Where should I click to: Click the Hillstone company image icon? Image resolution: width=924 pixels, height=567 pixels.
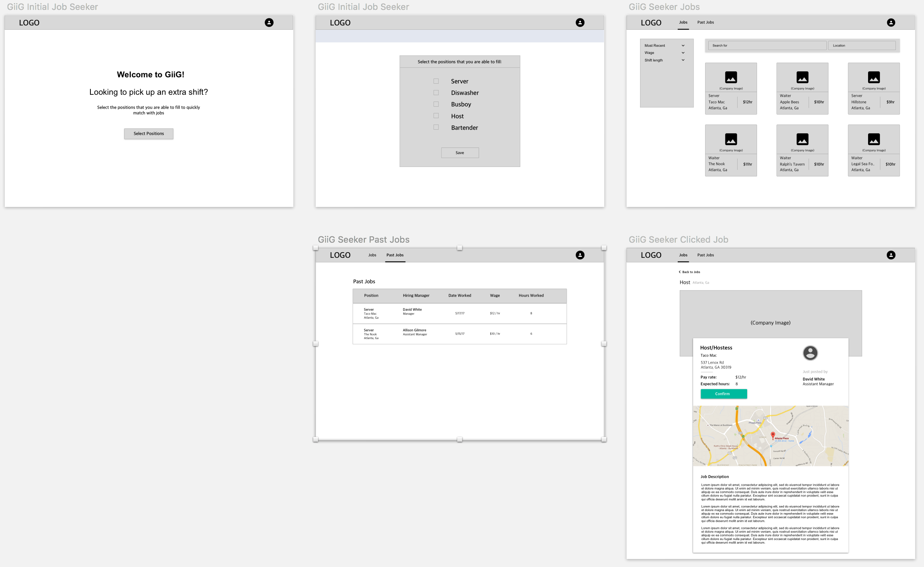click(874, 77)
